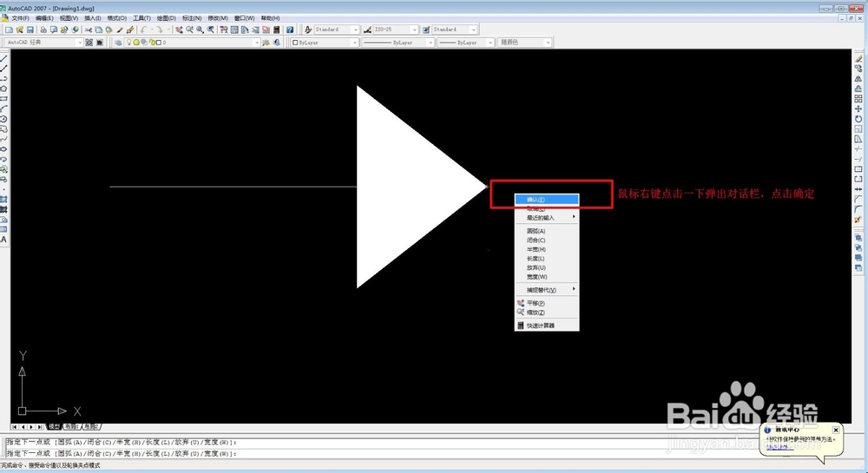Click the Undo arrow icon
Viewport: 868px width, 473px height.
point(144,30)
